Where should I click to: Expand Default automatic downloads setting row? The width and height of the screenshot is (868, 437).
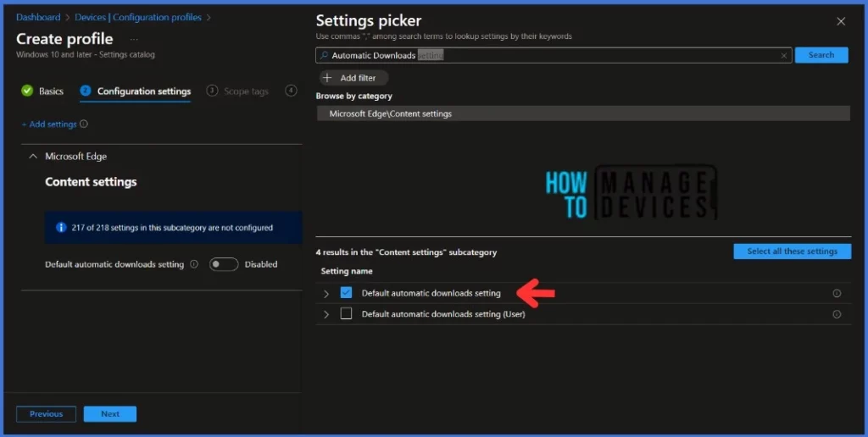coord(326,294)
